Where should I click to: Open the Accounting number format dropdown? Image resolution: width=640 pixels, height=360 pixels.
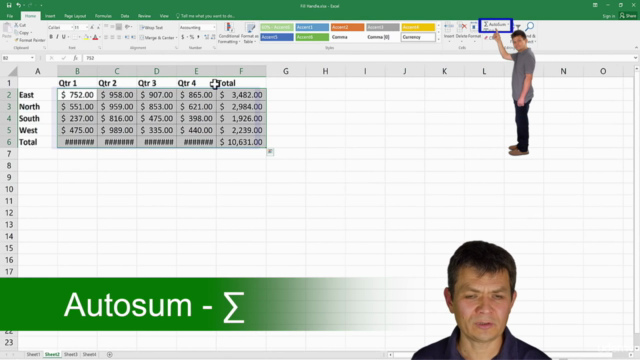pyautogui.click(x=214, y=27)
